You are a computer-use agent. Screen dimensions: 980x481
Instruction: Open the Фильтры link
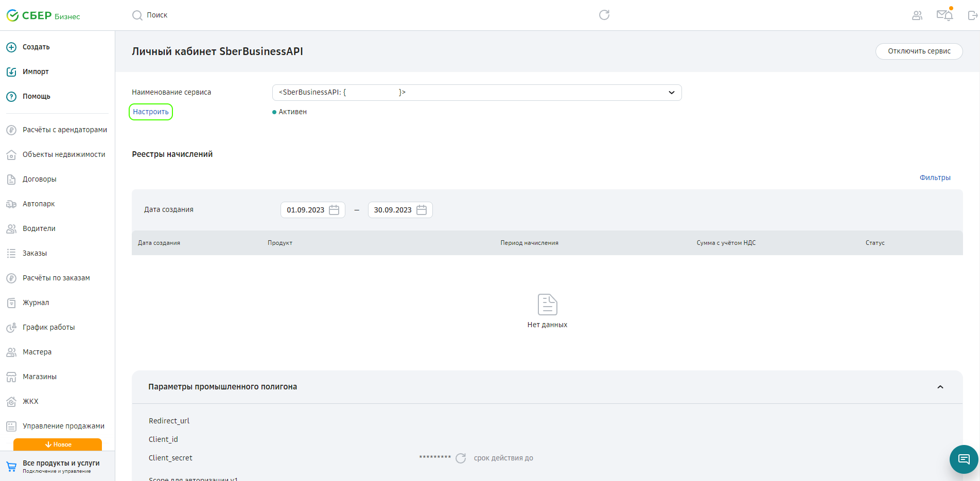click(935, 178)
